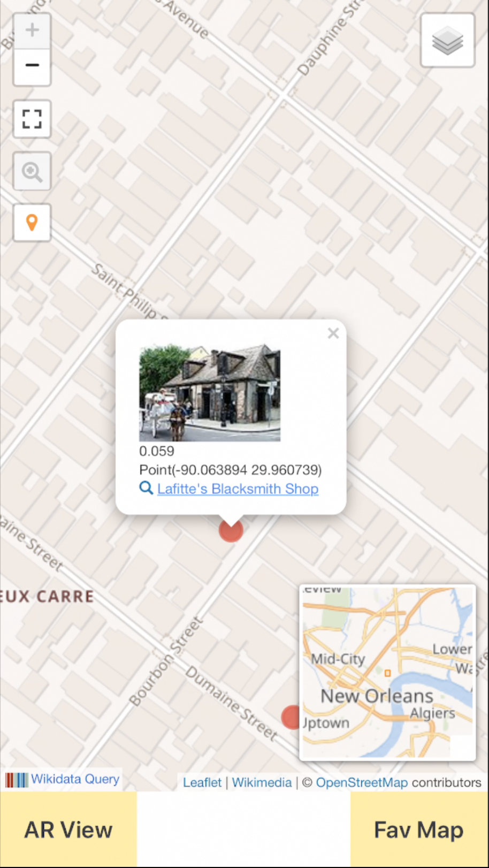Click the magnifier icon beside Lafitte's link
Viewport: 489px width, 868px height.
[146, 488]
